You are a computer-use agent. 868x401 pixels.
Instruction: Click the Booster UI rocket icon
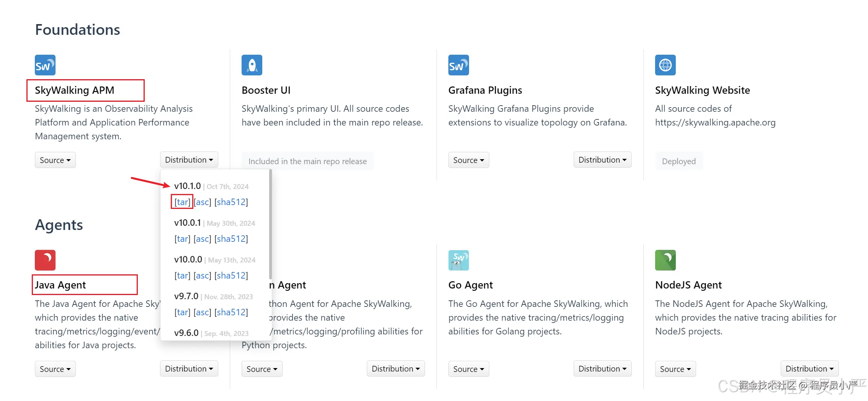tap(252, 65)
